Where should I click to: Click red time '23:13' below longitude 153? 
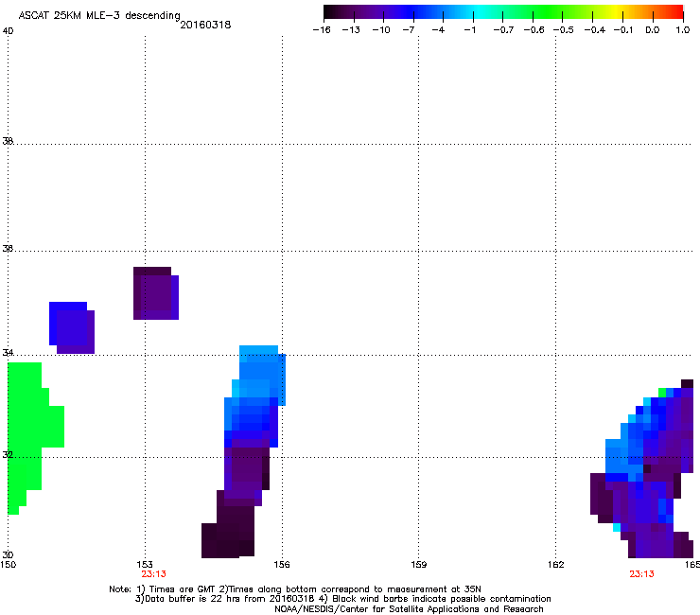[x=153, y=574]
